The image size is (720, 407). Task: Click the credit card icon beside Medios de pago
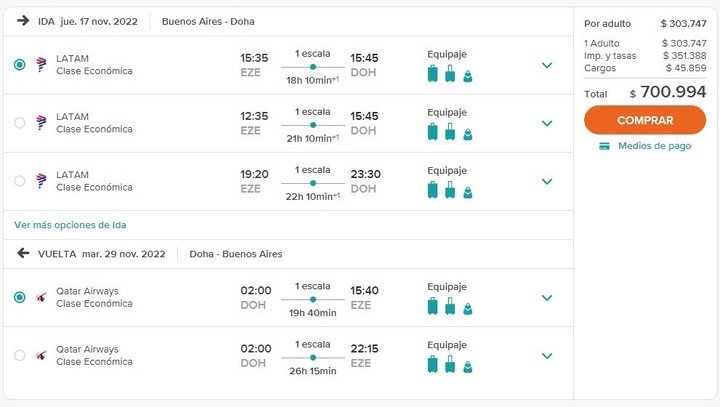point(604,146)
